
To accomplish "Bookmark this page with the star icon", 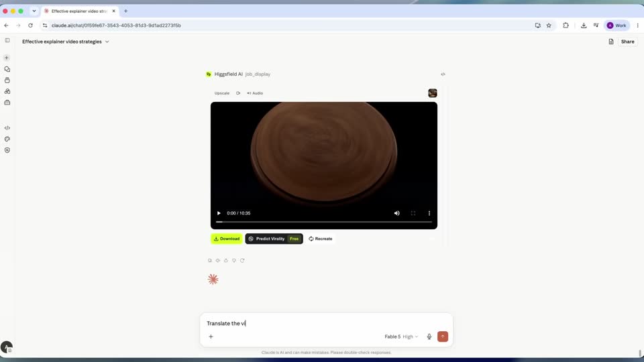I will pos(549,25).
